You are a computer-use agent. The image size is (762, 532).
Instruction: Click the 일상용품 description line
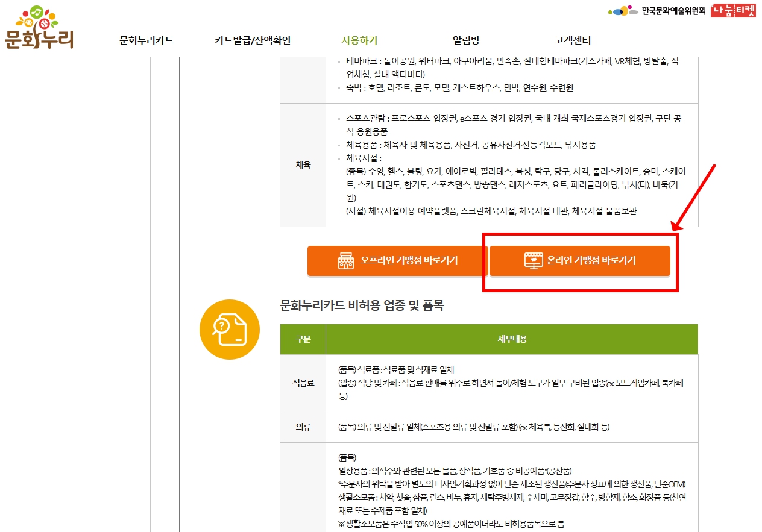tap(455, 471)
